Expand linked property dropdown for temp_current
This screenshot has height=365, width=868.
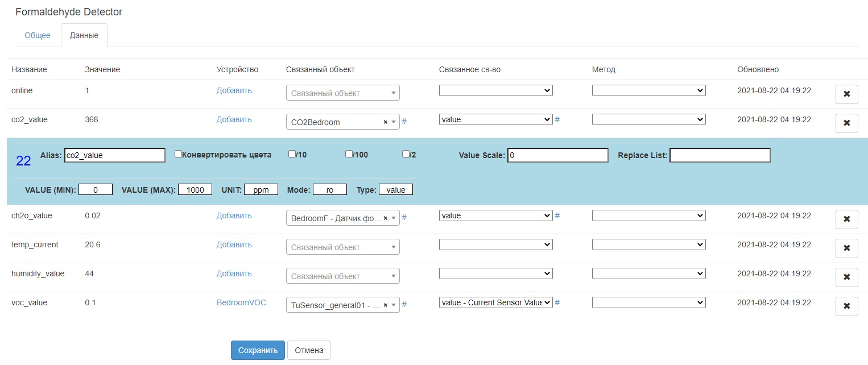click(x=495, y=244)
